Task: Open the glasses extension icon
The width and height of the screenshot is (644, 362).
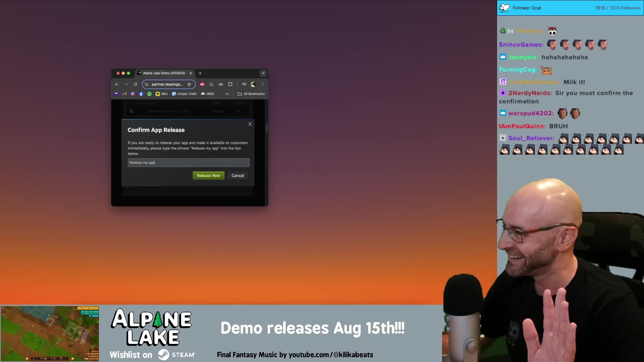Action: point(221,84)
